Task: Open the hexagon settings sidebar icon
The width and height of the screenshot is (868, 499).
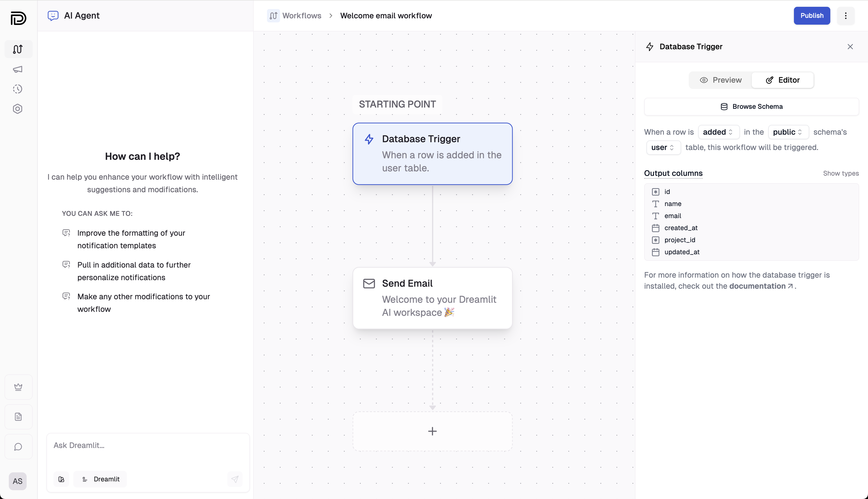Action: click(x=18, y=109)
